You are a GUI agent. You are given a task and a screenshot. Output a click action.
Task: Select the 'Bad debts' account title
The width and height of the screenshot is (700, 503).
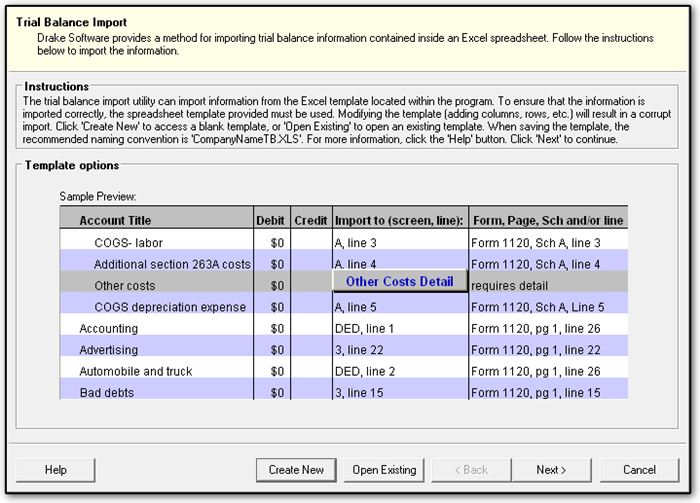(x=107, y=393)
